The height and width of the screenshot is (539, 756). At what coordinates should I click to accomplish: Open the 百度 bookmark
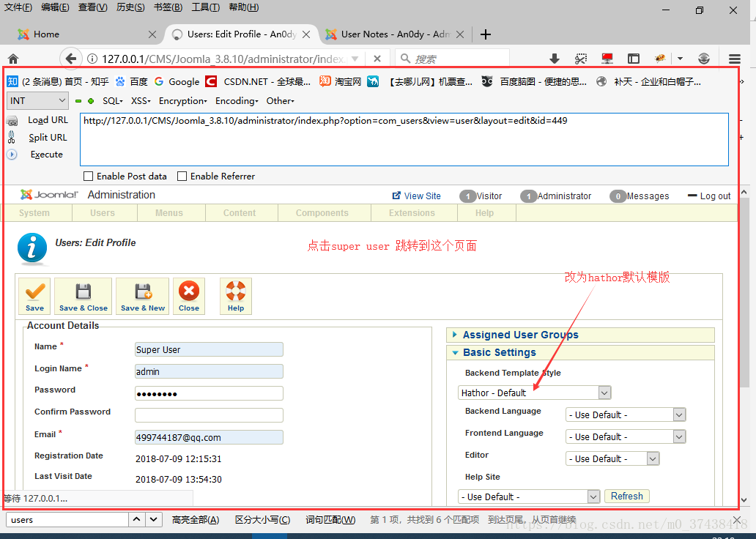click(x=131, y=81)
